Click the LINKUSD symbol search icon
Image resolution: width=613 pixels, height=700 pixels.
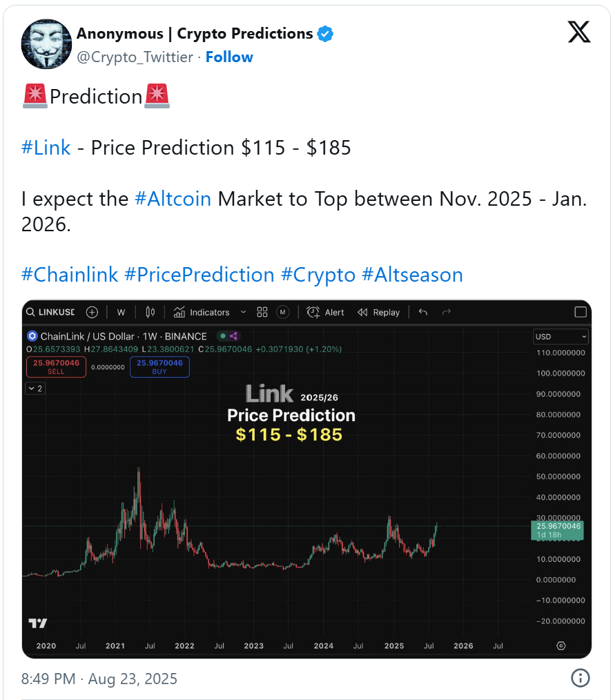30,312
